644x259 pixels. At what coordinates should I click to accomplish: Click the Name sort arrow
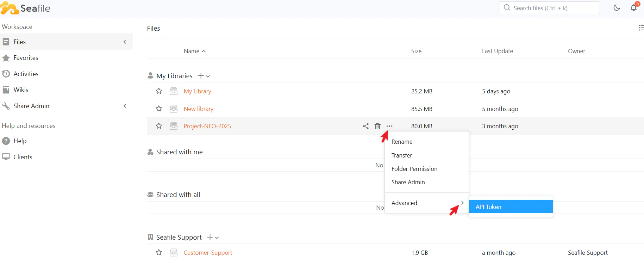pyautogui.click(x=204, y=51)
